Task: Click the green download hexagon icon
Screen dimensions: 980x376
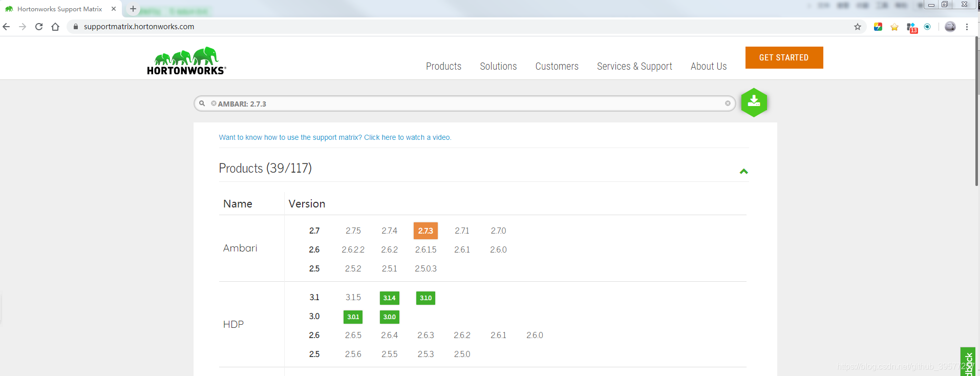Action: pyautogui.click(x=754, y=102)
